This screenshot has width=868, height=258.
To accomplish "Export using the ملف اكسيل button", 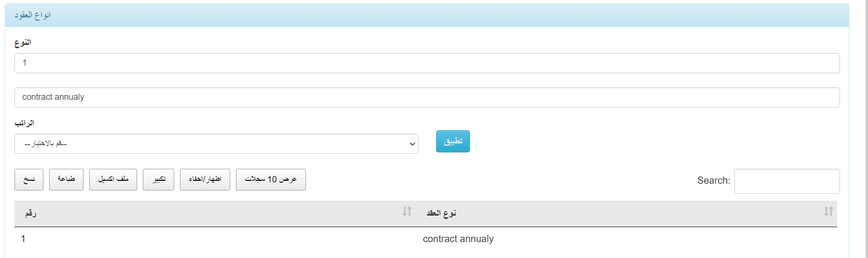I will (x=113, y=179).
